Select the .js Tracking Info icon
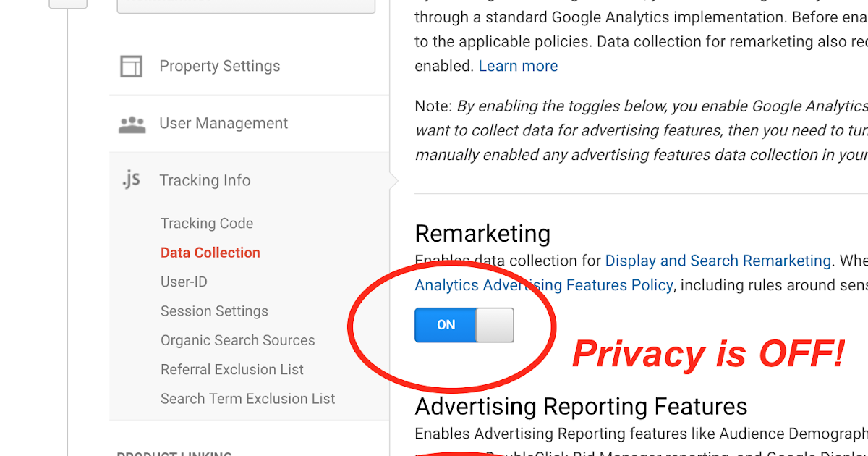Screen dimensions: 868x456 click(x=131, y=180)
